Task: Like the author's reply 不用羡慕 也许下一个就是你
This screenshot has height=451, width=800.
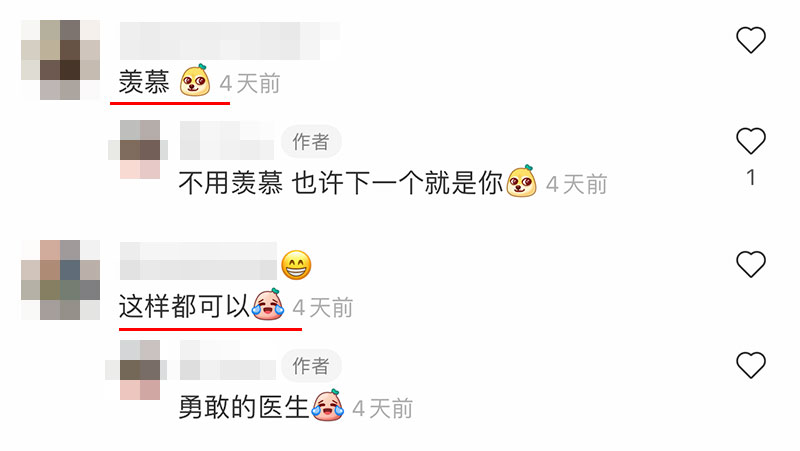Action: tap(751, 141)
